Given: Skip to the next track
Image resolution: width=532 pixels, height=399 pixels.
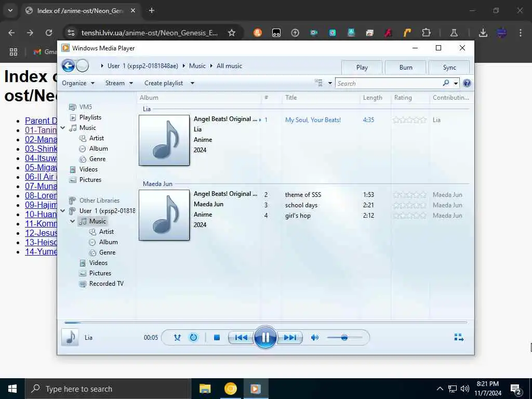Looking at the screenshot, I should pyautogui.click(x=290, y=338).
